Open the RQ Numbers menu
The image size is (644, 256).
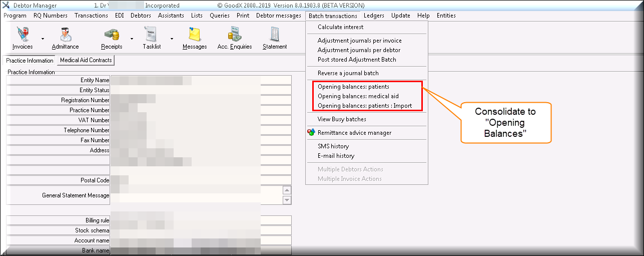(x=50, y=16)
